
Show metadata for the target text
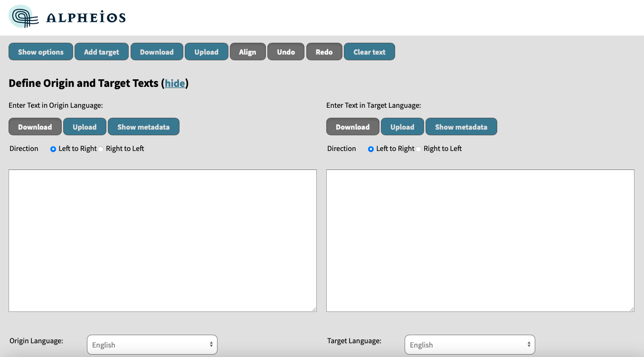(461, 127)
